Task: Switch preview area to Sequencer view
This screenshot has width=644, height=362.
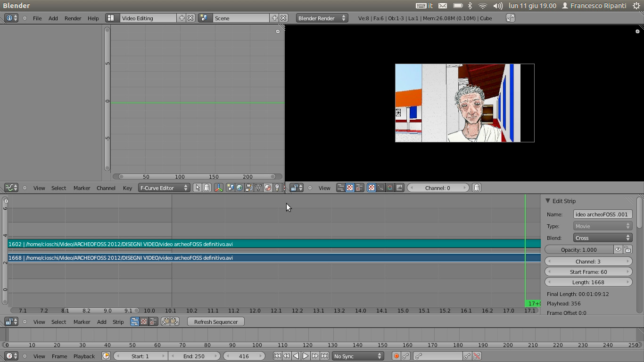Action: coord(340,188)
